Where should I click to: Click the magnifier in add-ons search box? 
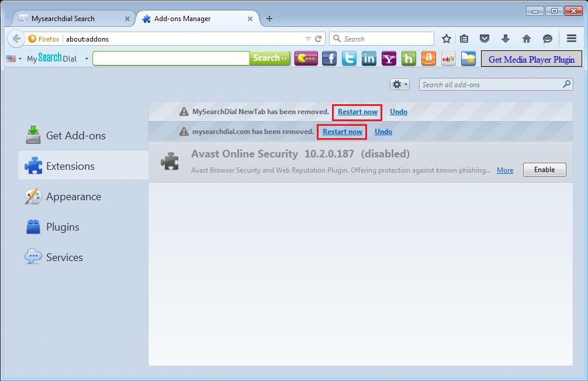(566, 84)
